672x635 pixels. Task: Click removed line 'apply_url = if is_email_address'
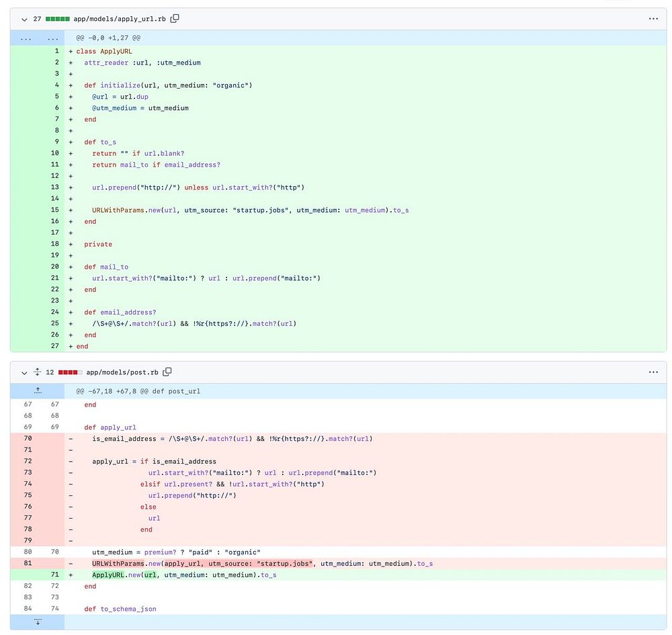pos(154,462)
